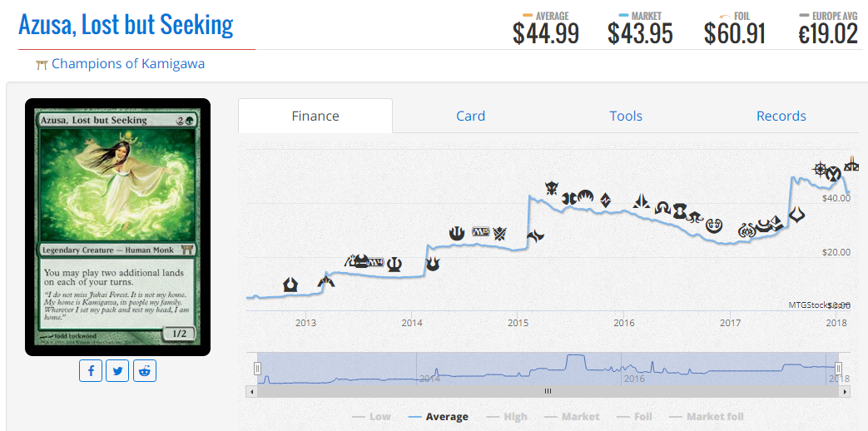The height and width of the screenshot is (431, 868).
Task: Click the Azusa, Lost but Seeking title
Action: [x=126, y=25]
